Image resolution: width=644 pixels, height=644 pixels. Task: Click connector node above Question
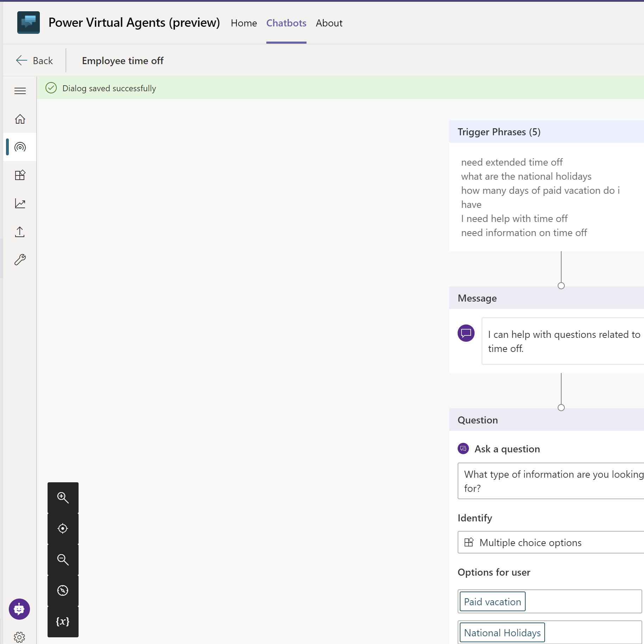coord(561,408)
